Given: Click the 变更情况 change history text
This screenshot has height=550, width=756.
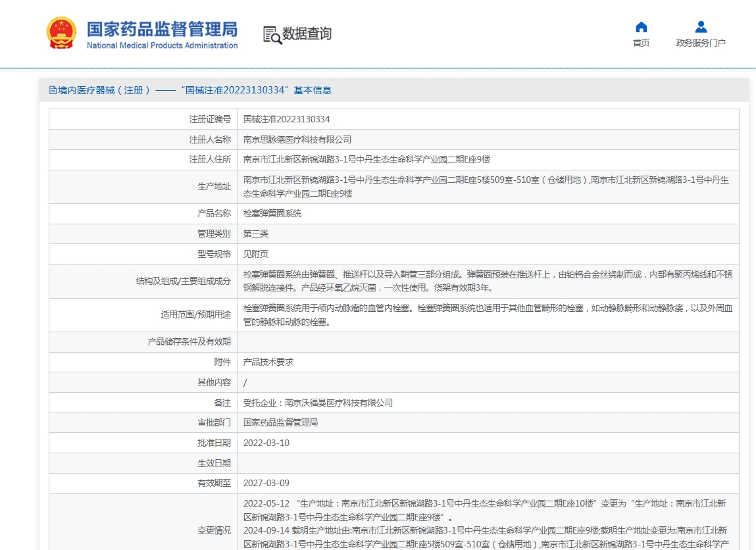Looking at the screenshot, I should (486, 524).
